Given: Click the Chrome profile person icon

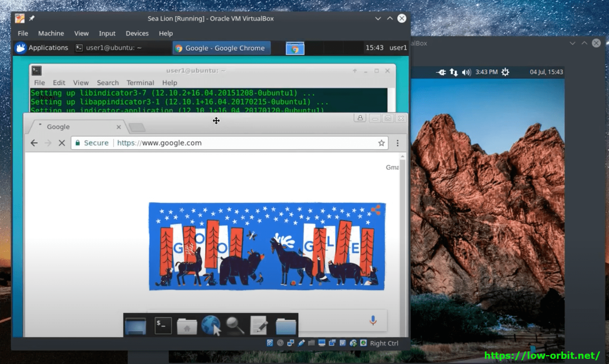Looking at the screenshot, I should pos(360,118).
